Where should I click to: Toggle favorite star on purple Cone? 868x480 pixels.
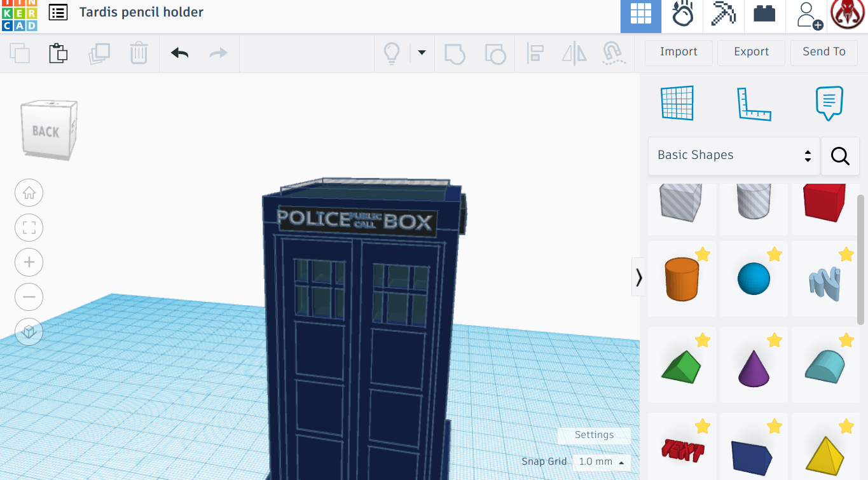tap(775, 341)
